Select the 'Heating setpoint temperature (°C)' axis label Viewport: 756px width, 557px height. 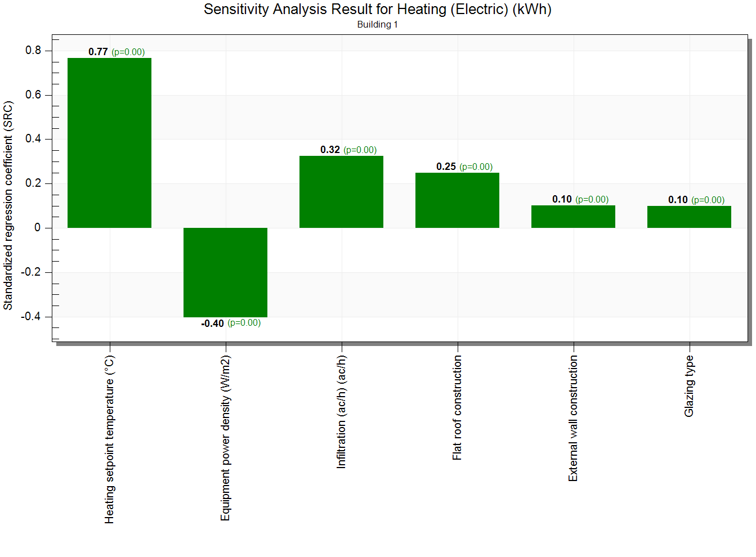pyautogui.click(x=109, y=439)
